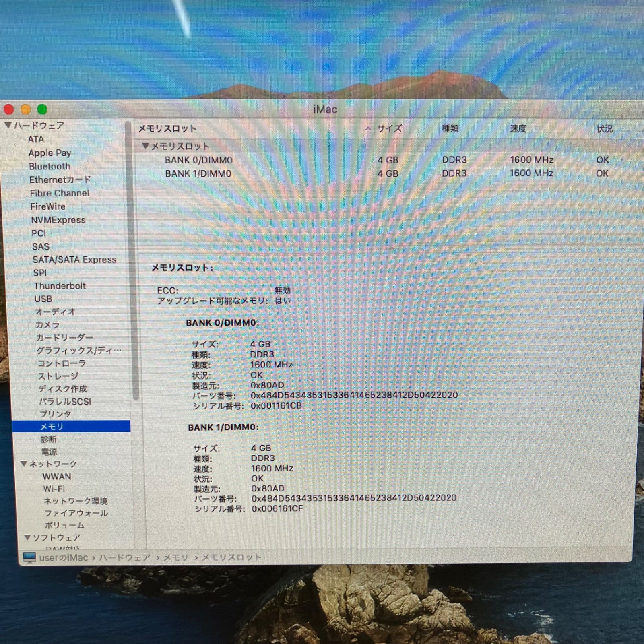This screenshot has width=644, height=644.
Task: Sort table by 状況 column
Action: tap(605, 128)
